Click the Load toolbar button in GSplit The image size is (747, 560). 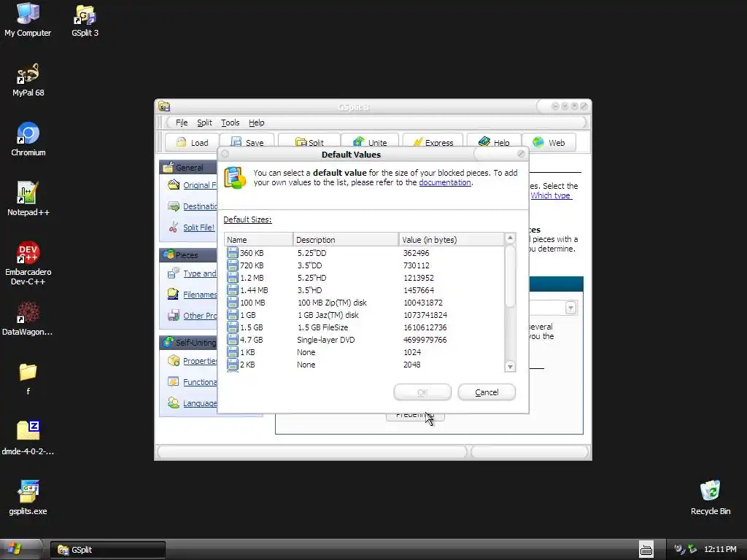(x=192, y=142)
